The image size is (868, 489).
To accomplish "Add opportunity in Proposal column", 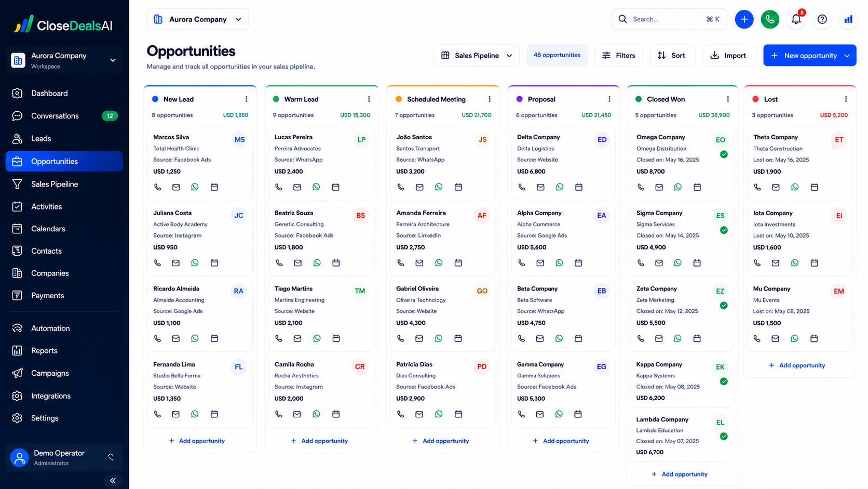I will (561, 441).
